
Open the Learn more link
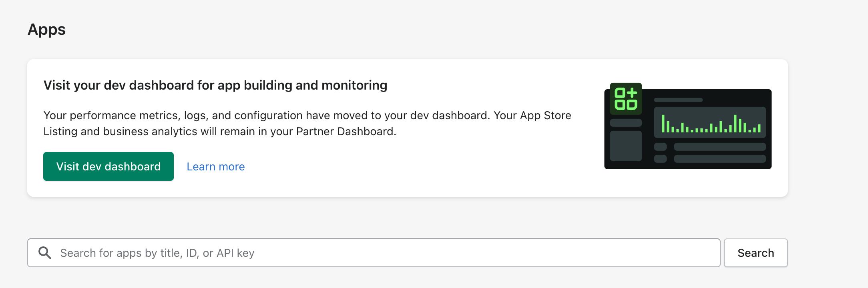tap(216, 167)
